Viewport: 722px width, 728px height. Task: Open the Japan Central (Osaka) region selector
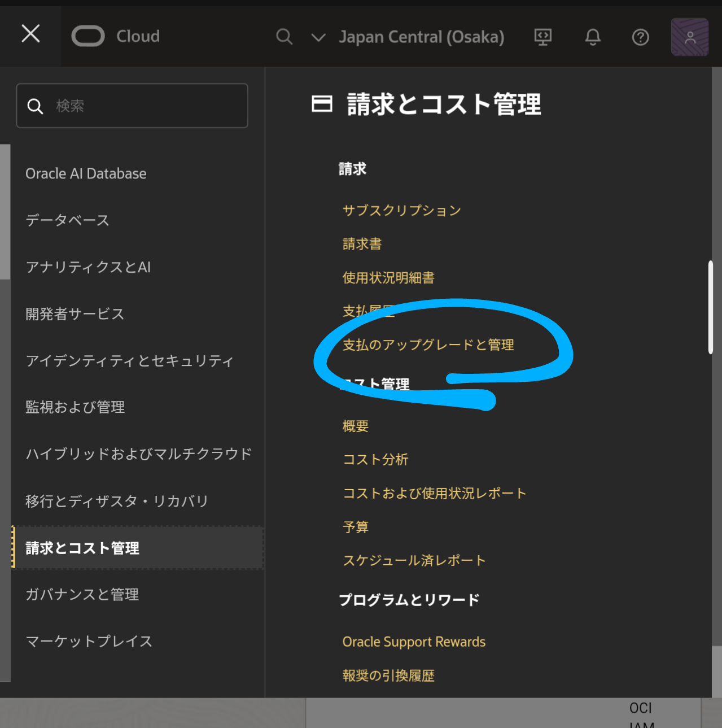click(422, 37)
